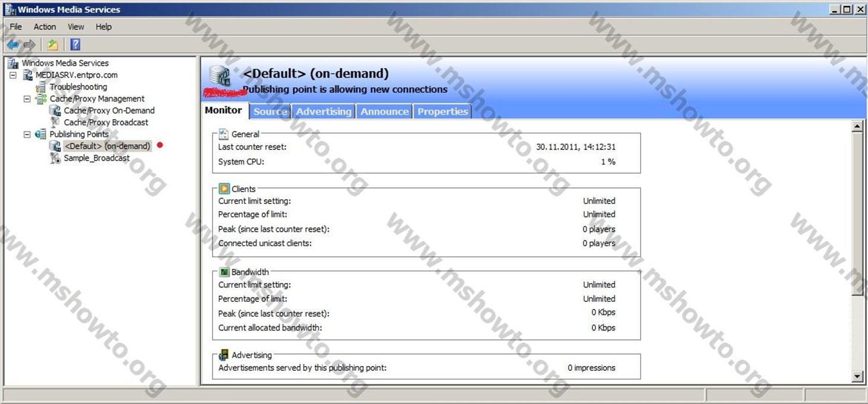
Task: Open the Help question mark toolbar icon
Action: [x=75, y=44]
